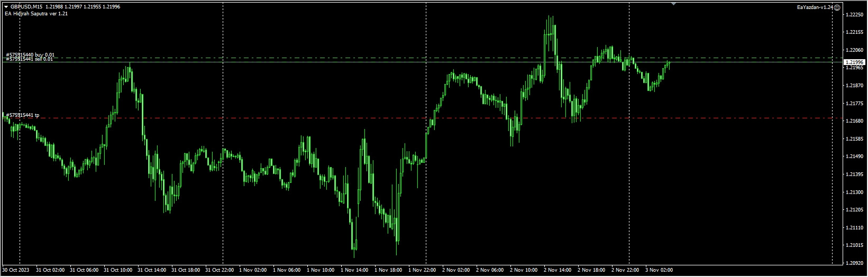The image size is (868, 277).
Task: Click the 1.22250 price scale label
Action: pos(855,15)
